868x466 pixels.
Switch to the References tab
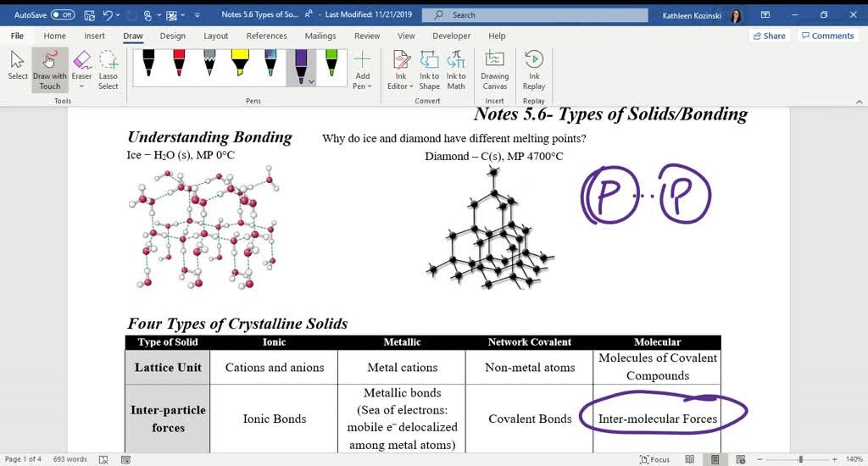[x=267, y=36]
